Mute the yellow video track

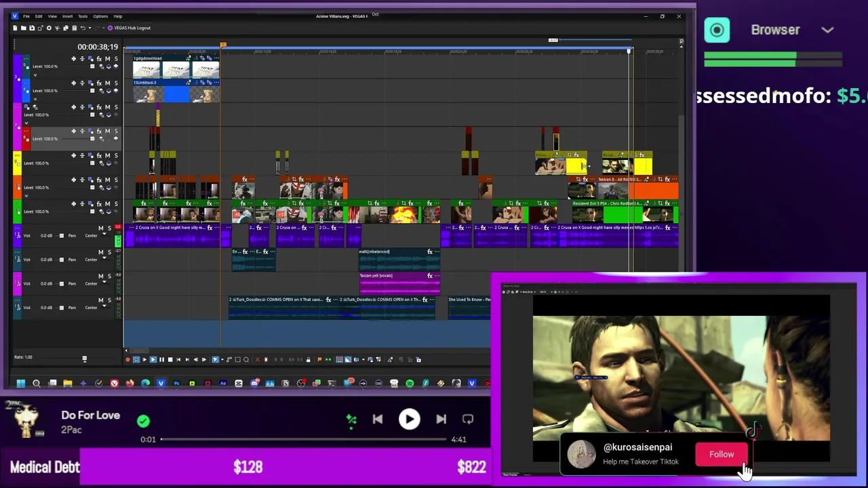click(107, 155)
